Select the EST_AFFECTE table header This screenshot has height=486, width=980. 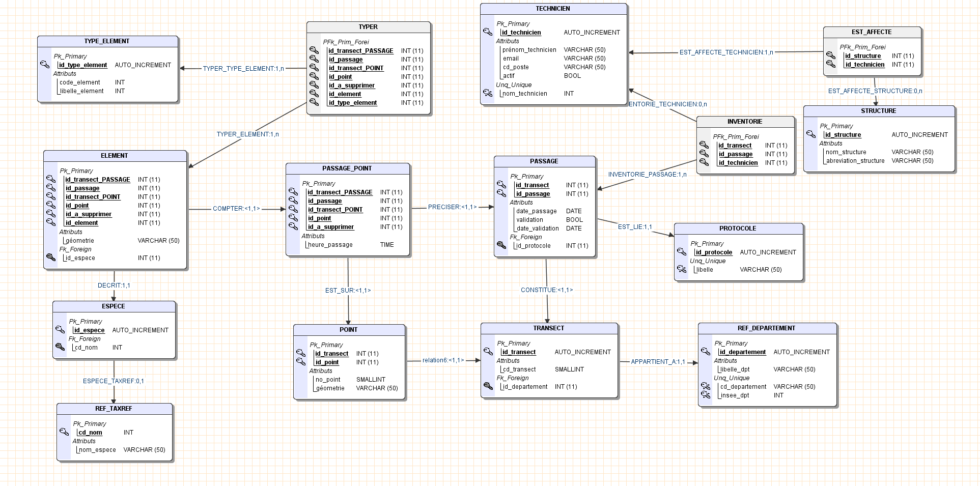click(872, 32)
